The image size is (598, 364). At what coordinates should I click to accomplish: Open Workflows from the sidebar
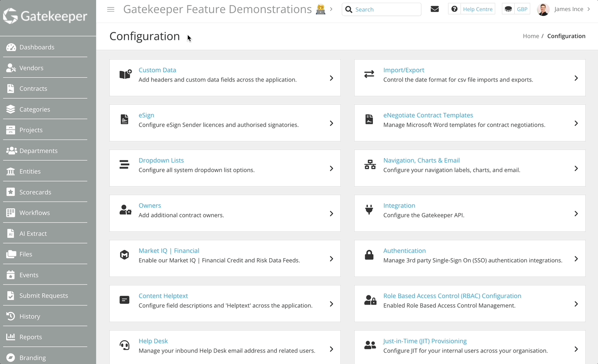point(35,213)
